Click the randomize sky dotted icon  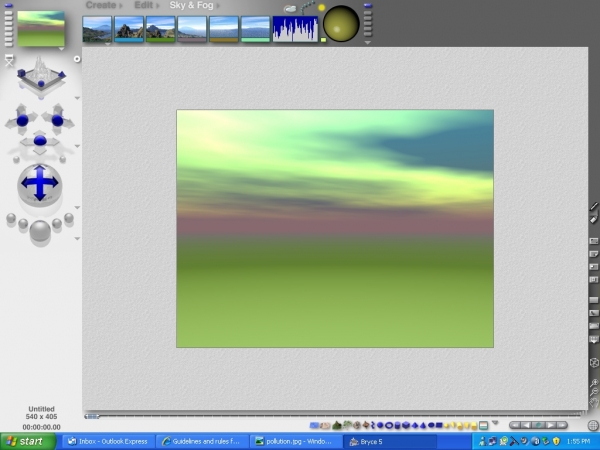(x=307, y=7)
